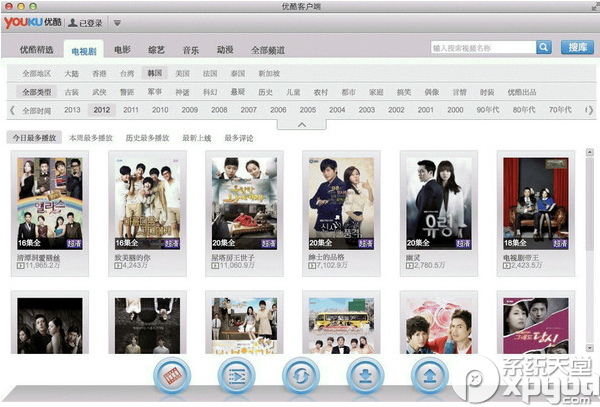The width and height of the screenshot is (600, 407).
Task: Open the 绅士的品格 poster thumbnail
Action: (341, 204)
